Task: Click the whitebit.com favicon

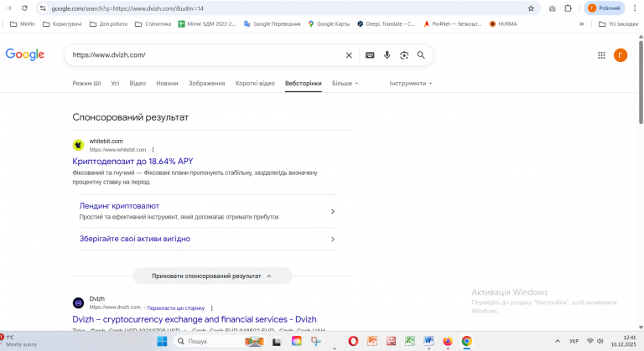Action: coord(78,145)
